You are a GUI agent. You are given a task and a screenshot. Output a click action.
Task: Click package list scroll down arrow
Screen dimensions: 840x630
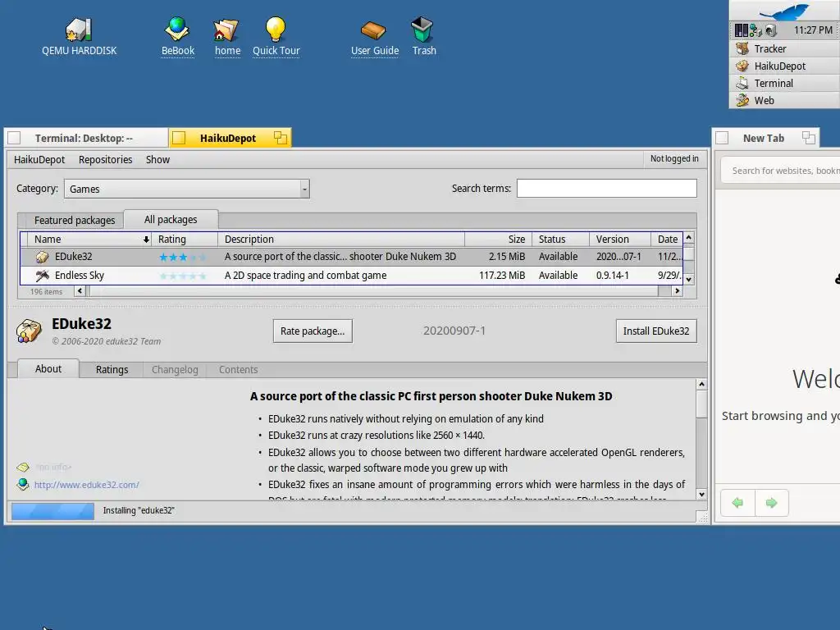click(x=689, y=279)
